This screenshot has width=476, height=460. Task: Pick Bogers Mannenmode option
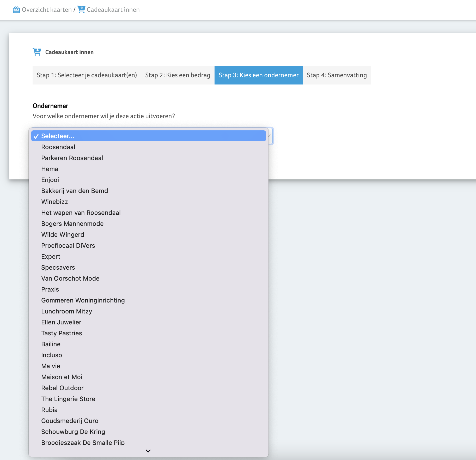[149, 223]
